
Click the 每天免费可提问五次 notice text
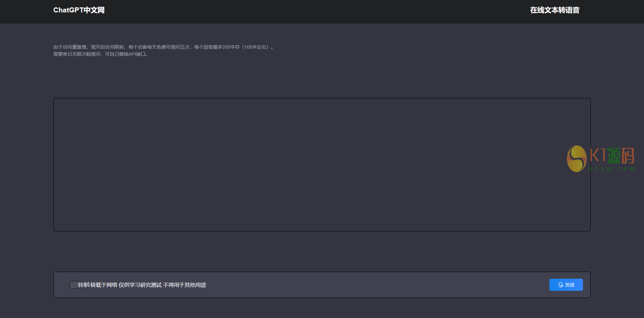[168, 47]
